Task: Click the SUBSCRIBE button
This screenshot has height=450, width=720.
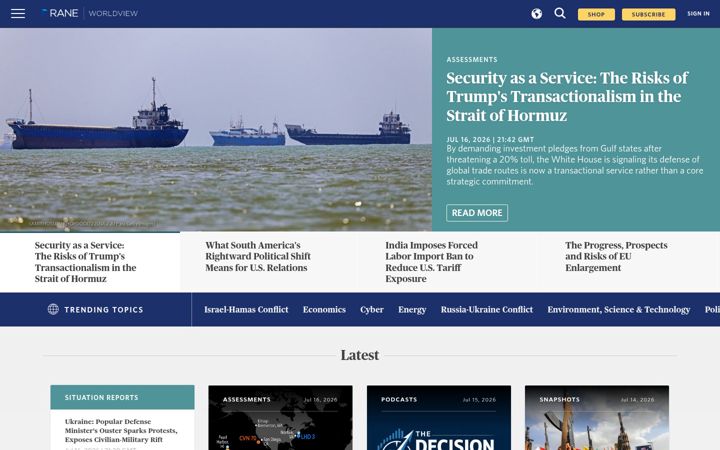Action: coord(648,14)
